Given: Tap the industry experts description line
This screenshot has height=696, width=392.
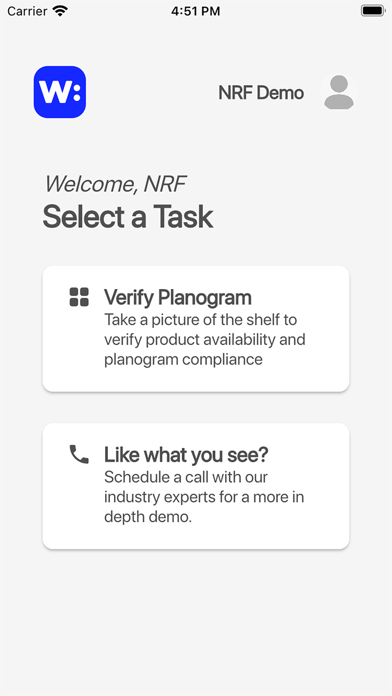Looking at the screenshot, I should 204,497.
